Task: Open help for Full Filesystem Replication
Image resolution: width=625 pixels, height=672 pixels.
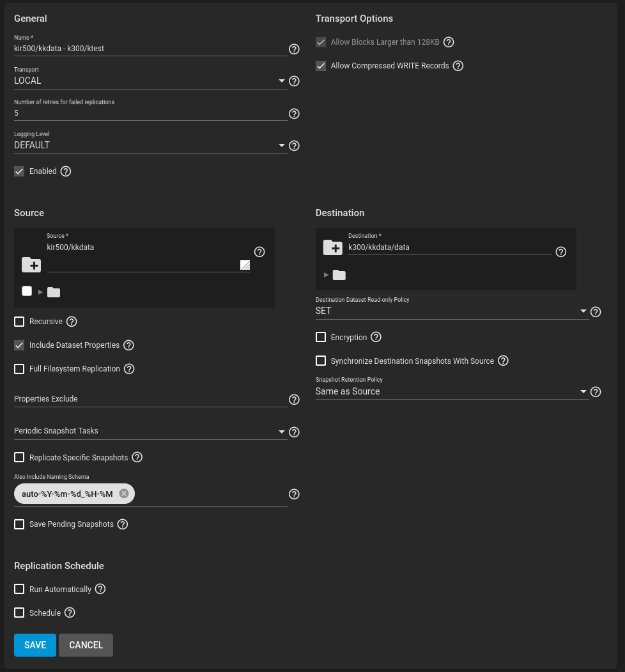Action: (x=129, y=369)
